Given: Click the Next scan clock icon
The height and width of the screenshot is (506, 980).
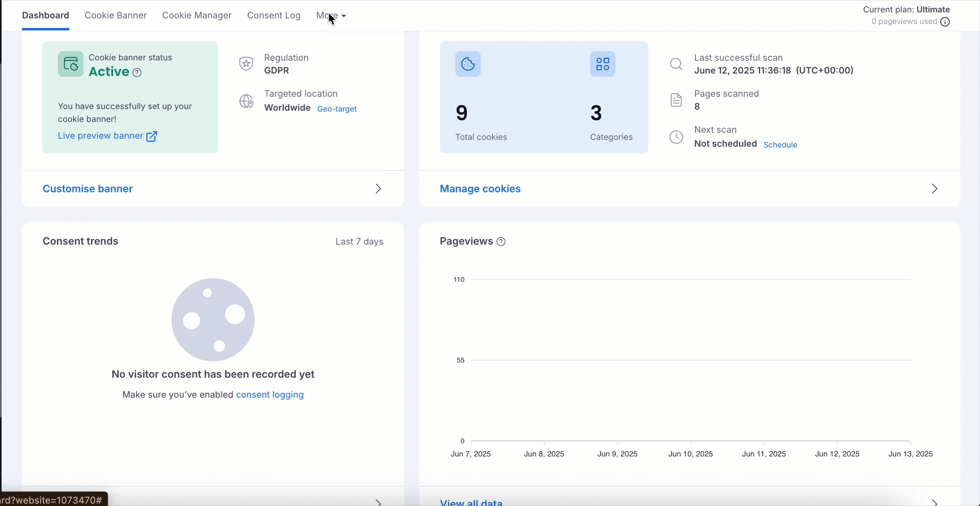Looking at the screenshot, I should coord(676,137).
